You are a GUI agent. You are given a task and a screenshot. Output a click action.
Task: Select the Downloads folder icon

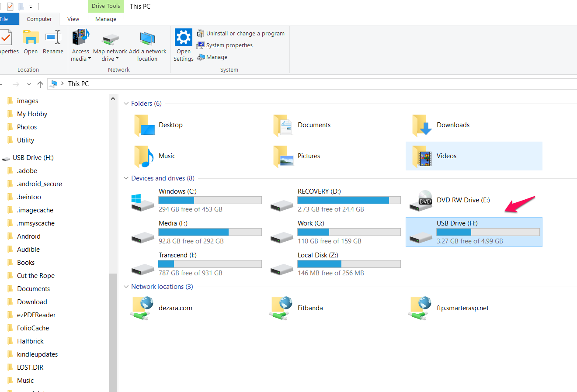click(x=422, y=125)
